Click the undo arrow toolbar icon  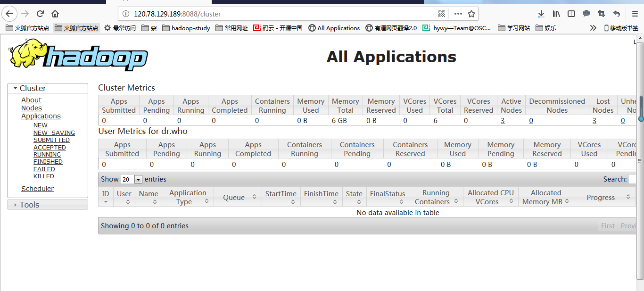616,14
